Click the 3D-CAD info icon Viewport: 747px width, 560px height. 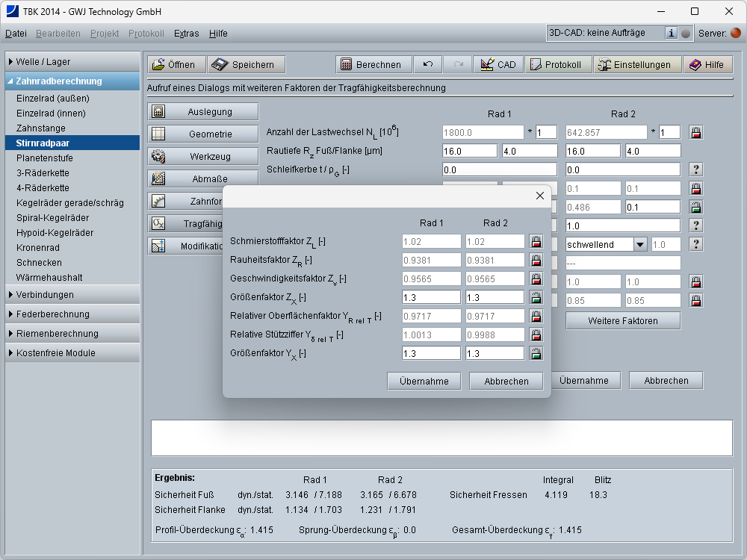tap(671, 33)
